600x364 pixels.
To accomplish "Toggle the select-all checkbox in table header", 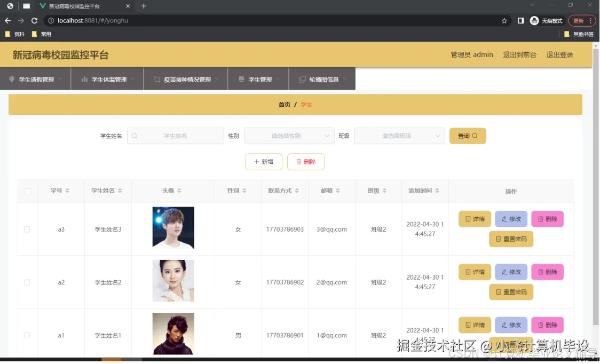I will pos(28,192).
